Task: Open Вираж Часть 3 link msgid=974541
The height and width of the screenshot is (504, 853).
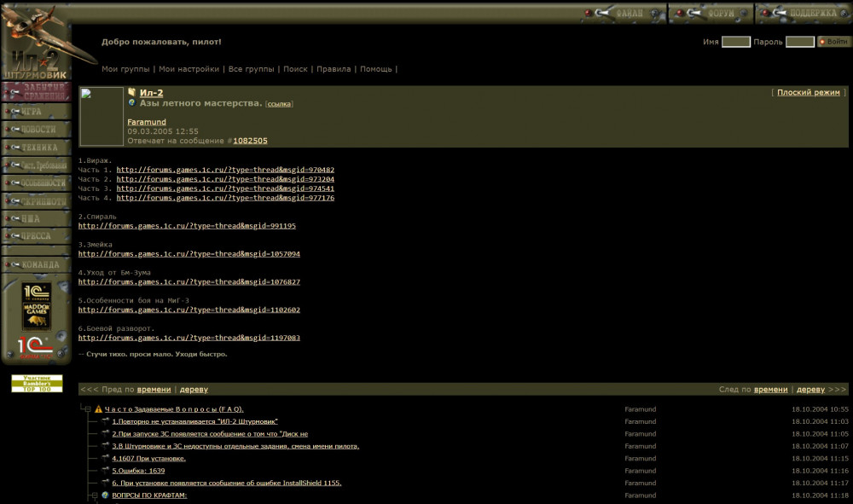Action: coord(225,188)
